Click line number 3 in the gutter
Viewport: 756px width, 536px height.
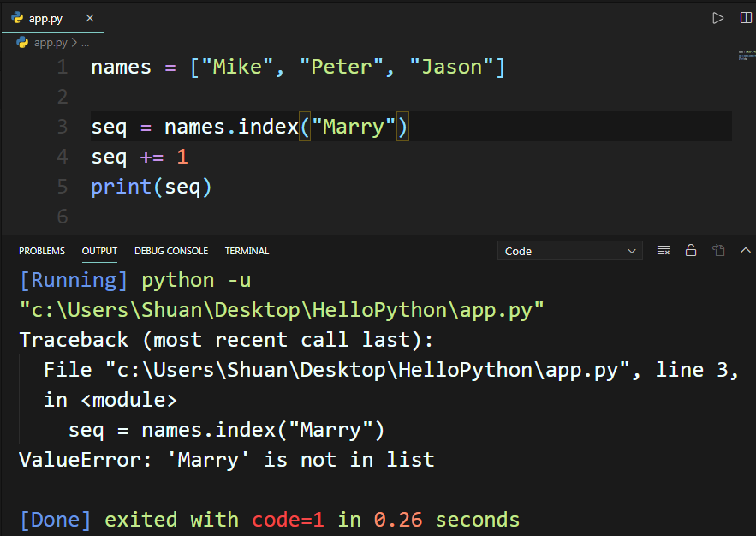pyautogui.click(x=62, y=126)
